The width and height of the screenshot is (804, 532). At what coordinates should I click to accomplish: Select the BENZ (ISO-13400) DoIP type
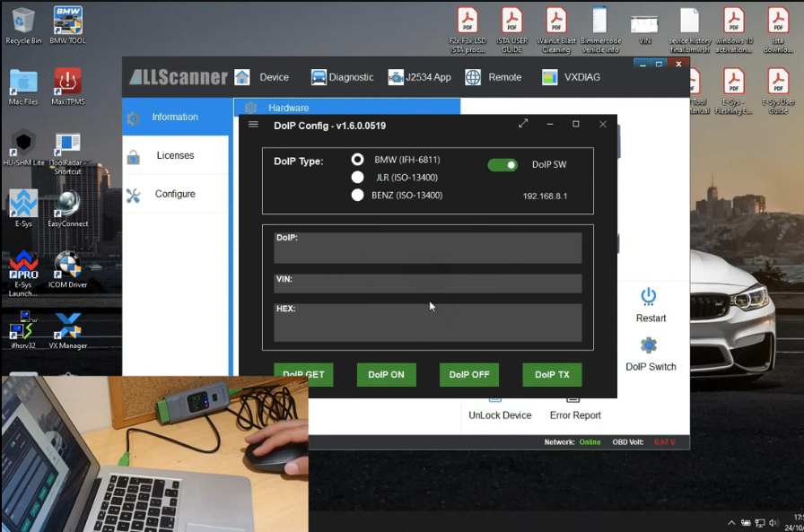point(357,195)
